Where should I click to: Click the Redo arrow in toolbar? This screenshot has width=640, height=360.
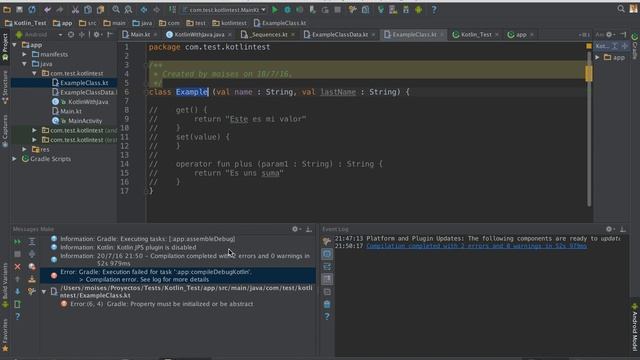click(x=60, y=9)
